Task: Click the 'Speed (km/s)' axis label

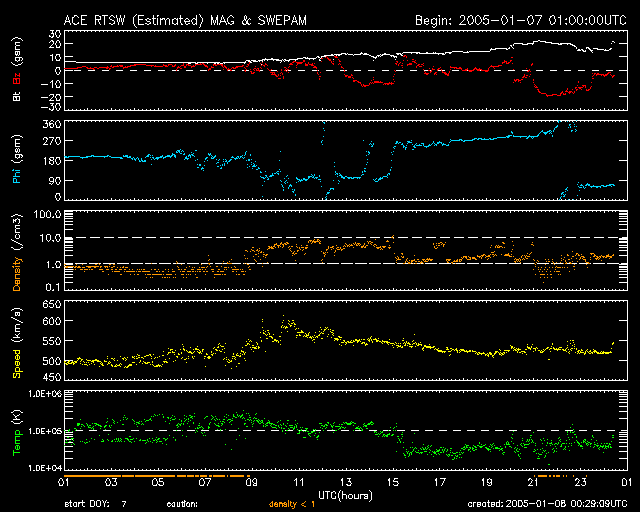Action: click(17, 343)
